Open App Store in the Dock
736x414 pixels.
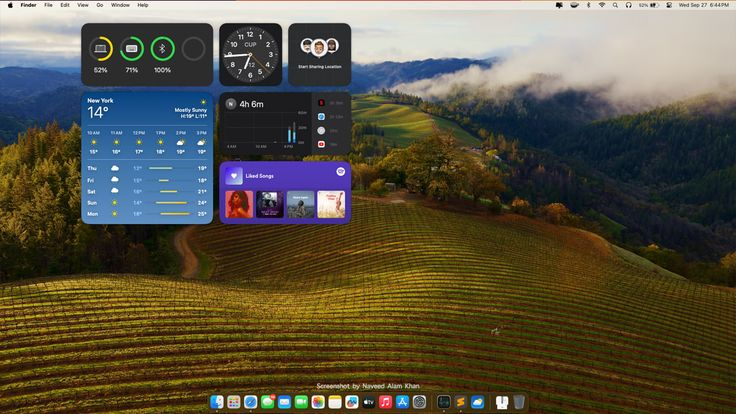pos(402,402)
